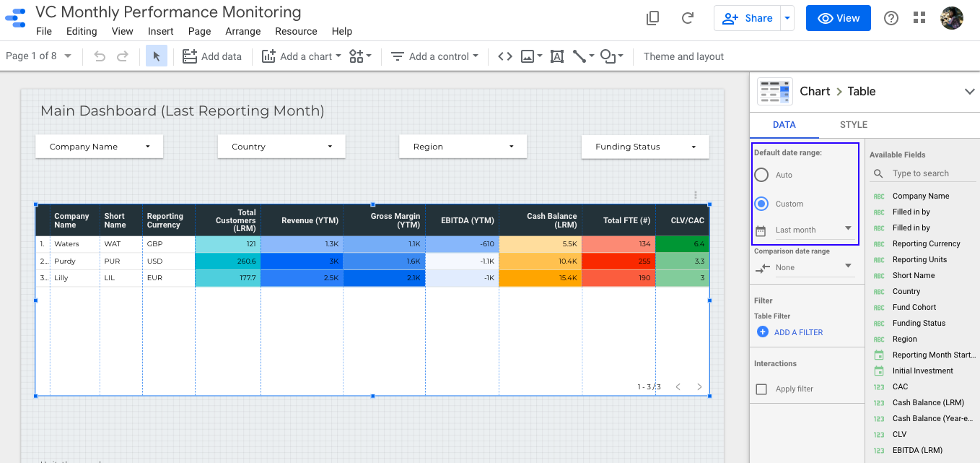Select the selection mode pointer tool
980x463 pixels.
[x=157, y=56]
